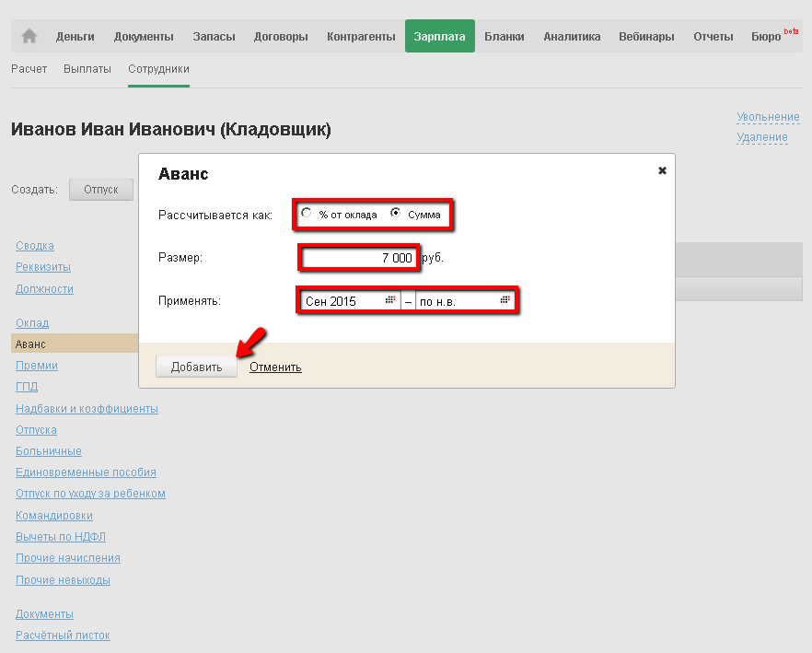The width and height of the screenshot is (812, 653).
Task: Open the Документы menu
Action: pos(144,36)
